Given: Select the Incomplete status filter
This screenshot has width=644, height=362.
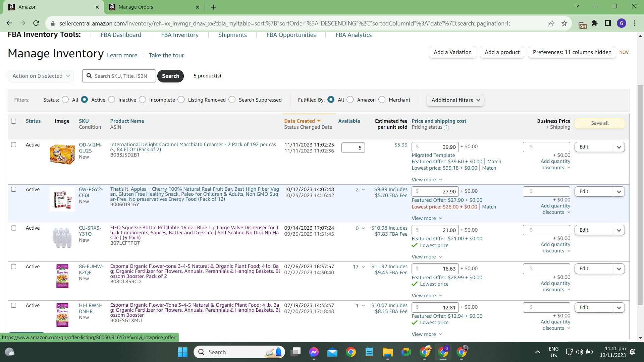Looking at the screenshot, I should 143,100.
